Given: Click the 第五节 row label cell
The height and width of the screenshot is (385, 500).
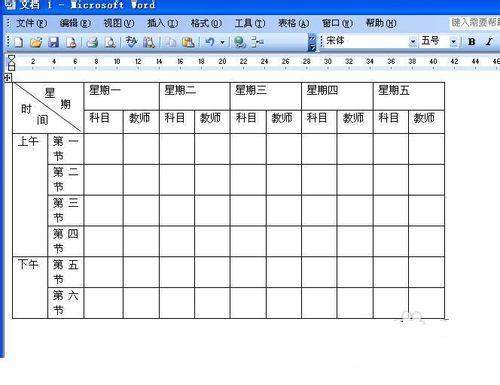Looking at the screenshot, I should tap(66, 272).
